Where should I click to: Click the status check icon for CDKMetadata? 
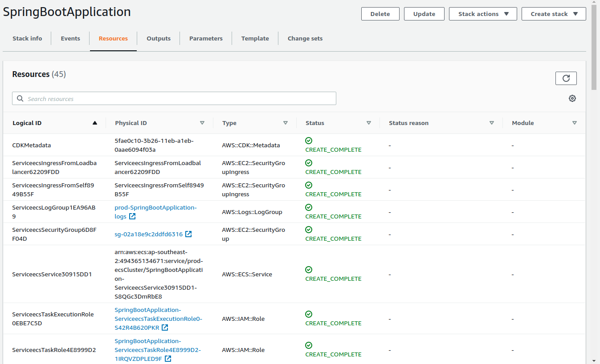(309, 141)
